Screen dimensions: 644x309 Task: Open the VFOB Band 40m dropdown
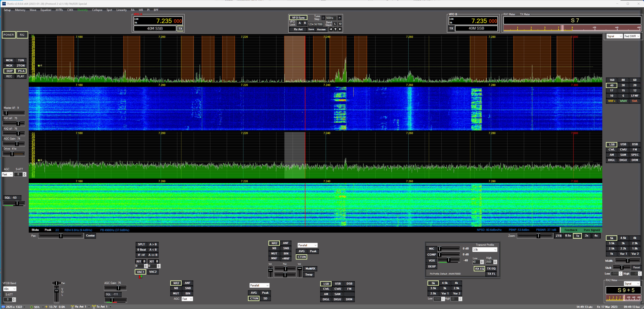[10, 289]
